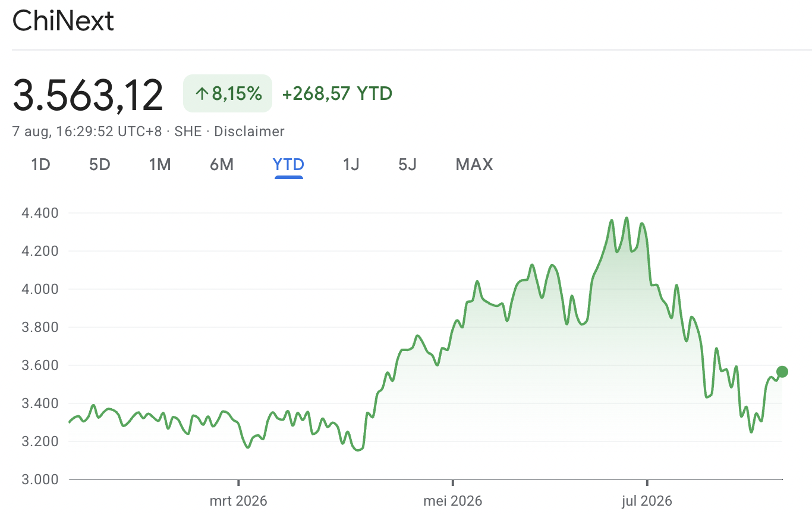Switch chart to 6M range
The width and height of the screenshot is (812, 514).
(x=222, y=164)
